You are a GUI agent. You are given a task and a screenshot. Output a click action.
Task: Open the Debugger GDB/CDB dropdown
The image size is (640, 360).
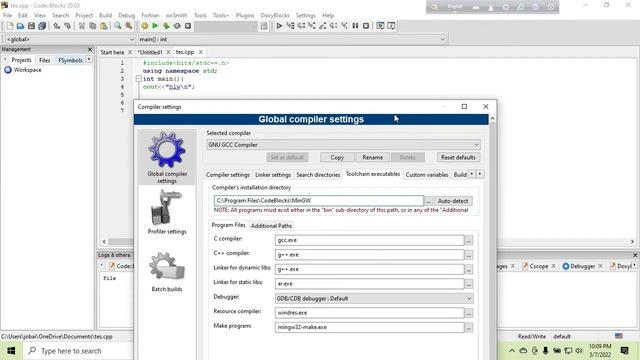374,298
